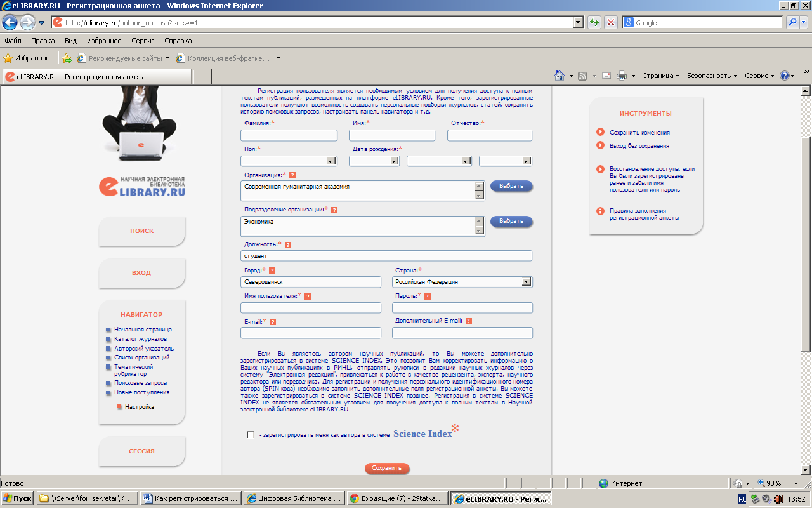
Task: Click help icon beside Должность
Action: (288, 244)
